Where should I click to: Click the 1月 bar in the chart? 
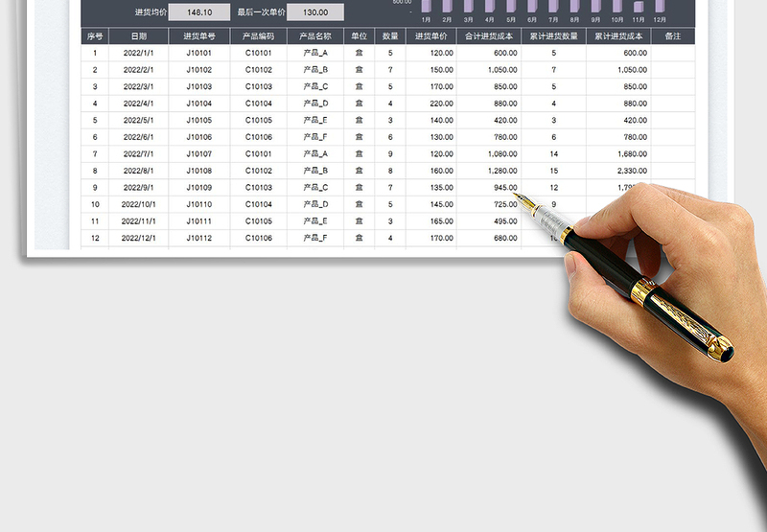pos(425,6)
